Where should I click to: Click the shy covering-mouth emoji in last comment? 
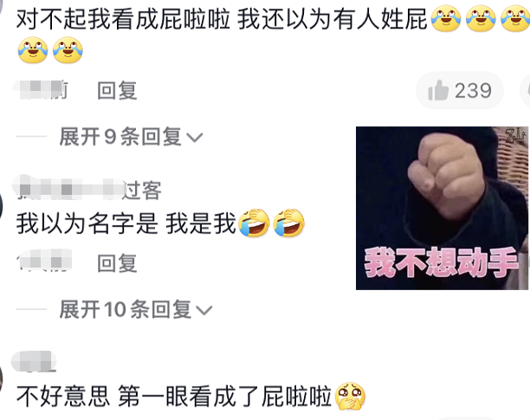pyautogui.click(x=350, y=396)
